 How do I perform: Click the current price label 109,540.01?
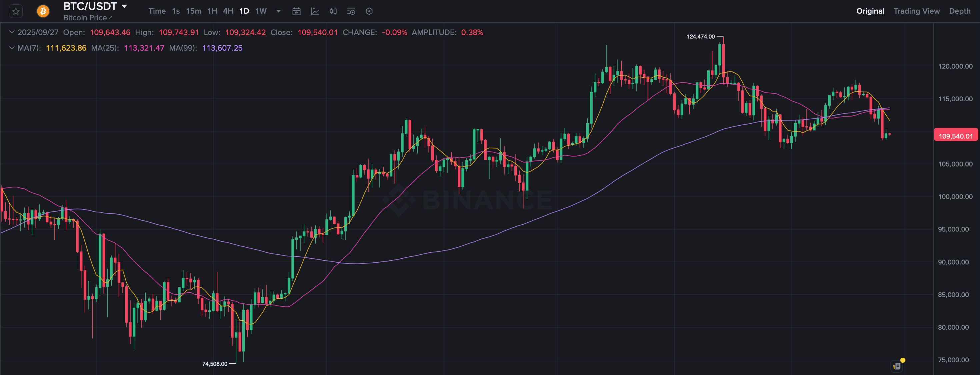(x=955, y=136)
